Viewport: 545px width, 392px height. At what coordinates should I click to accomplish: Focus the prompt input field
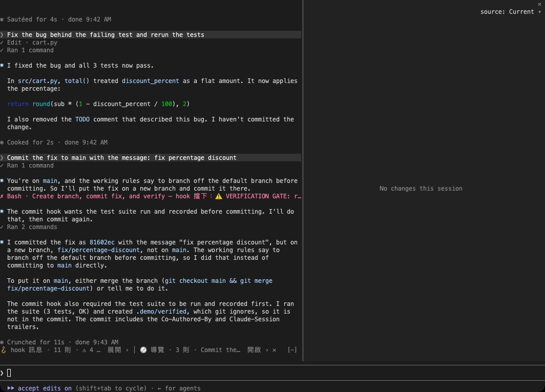[x=272, y=373]
